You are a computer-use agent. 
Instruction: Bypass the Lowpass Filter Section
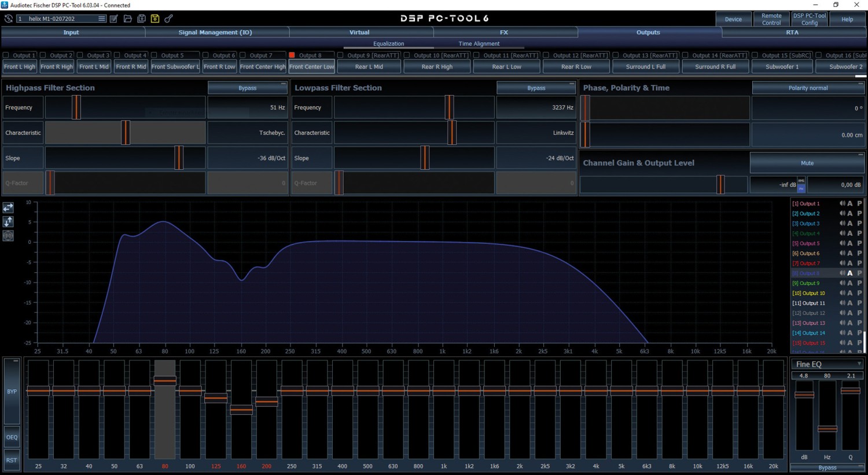coord(536,88)
